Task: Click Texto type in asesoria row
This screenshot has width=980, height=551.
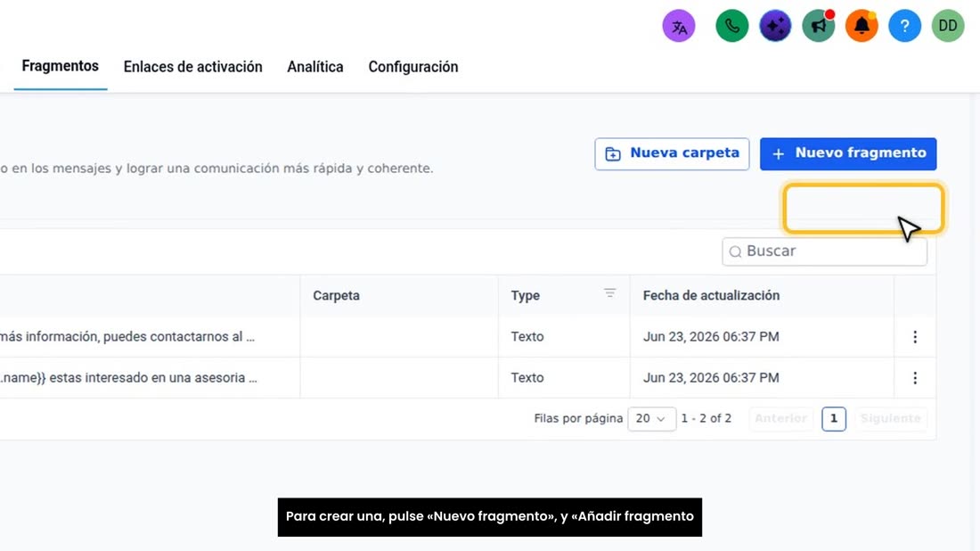Action: [x=527, y=378]
